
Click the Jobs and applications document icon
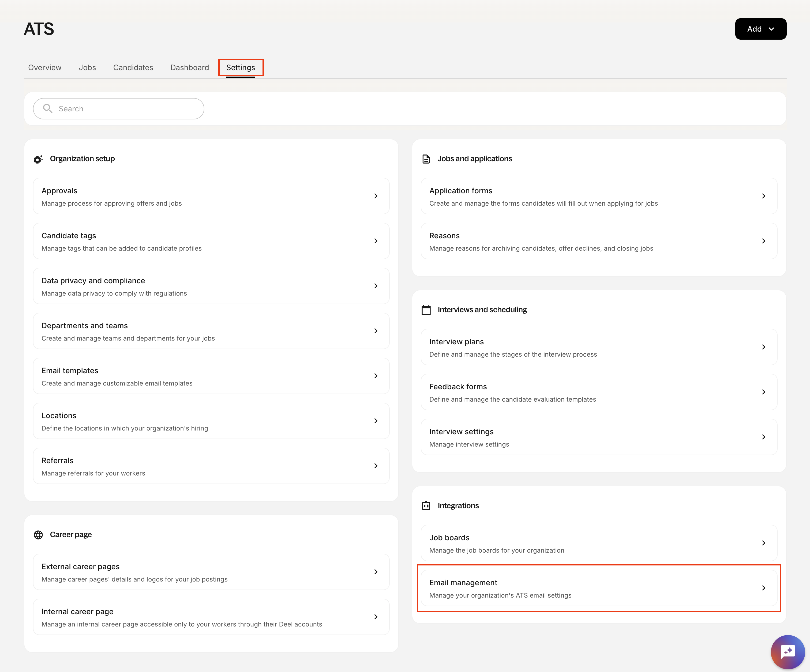(426, 159)
